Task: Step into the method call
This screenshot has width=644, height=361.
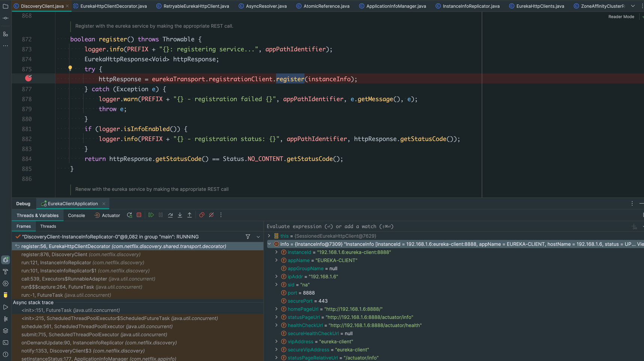Action: (180, 215)
